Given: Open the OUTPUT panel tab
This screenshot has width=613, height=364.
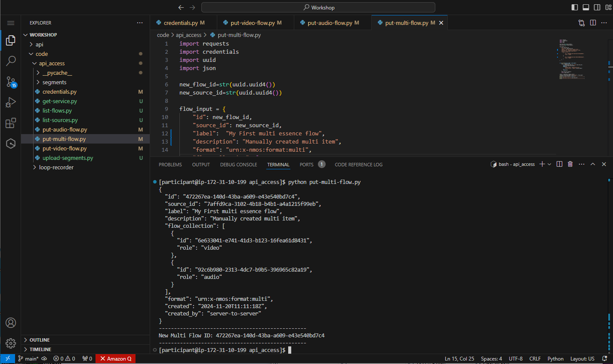Looking at the screenshot, I should coord(201,165).
